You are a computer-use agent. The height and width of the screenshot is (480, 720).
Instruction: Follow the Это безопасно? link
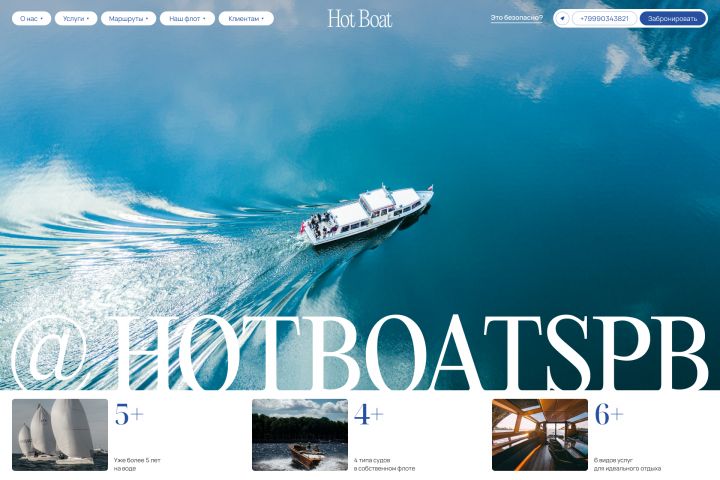(x=517, y=18)
